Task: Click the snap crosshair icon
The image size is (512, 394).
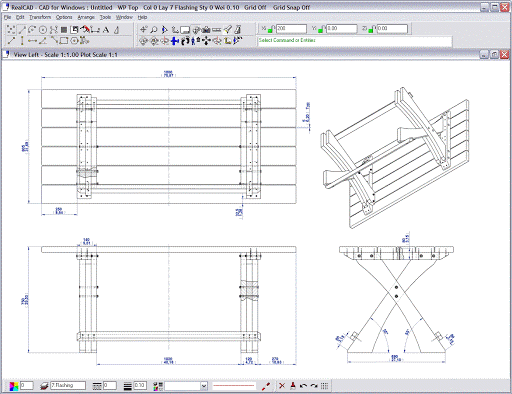Action: [143, 30]
